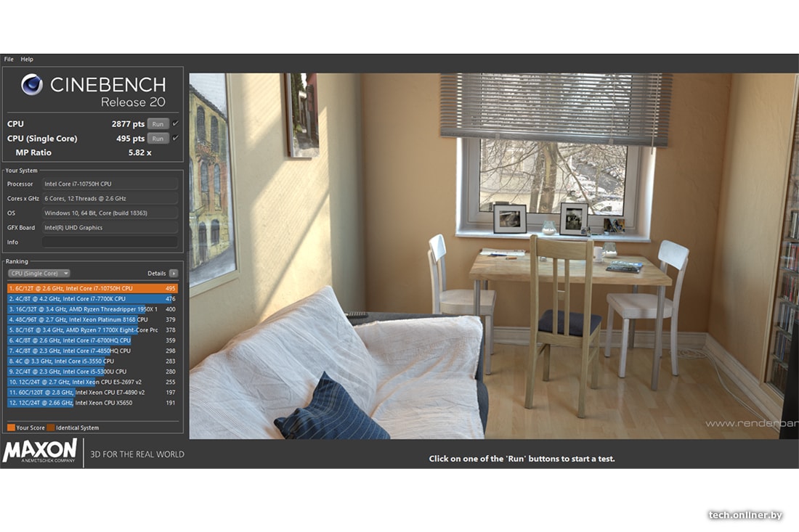Click the MP Ratio value 5.82 x

(139, 152)
